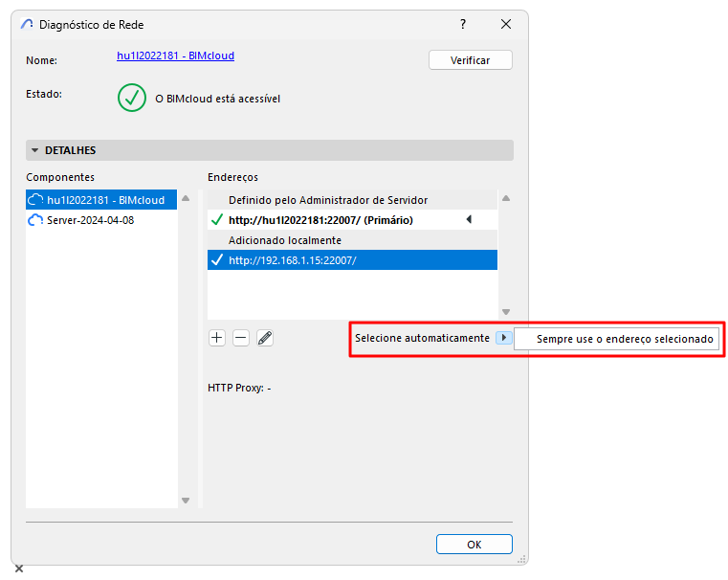Click the green accessible status checkmark icon
728x580 pixels.
click(x=132, y=98)
